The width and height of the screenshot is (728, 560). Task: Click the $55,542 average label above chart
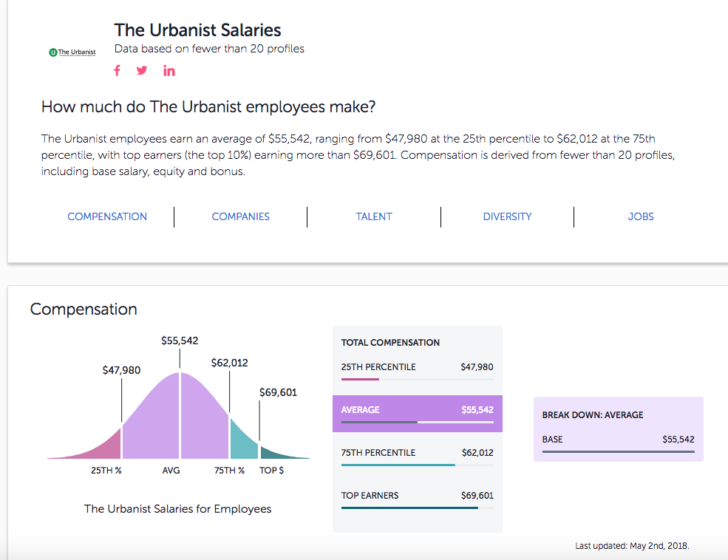coord(180,341)
